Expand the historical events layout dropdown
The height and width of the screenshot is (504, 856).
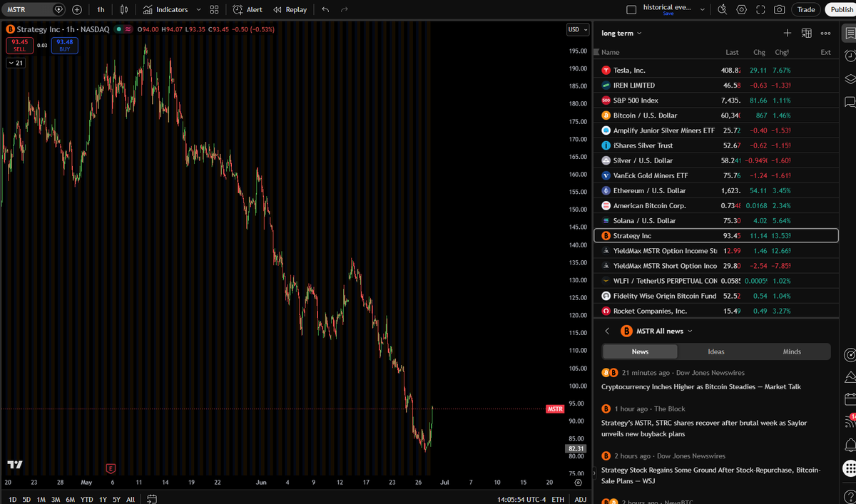(702, 10)
